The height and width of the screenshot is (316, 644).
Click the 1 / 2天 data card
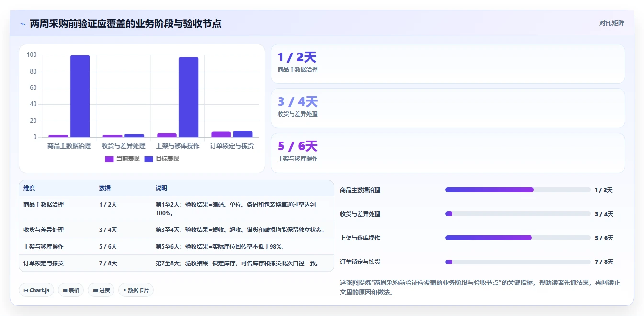(448, 64)
